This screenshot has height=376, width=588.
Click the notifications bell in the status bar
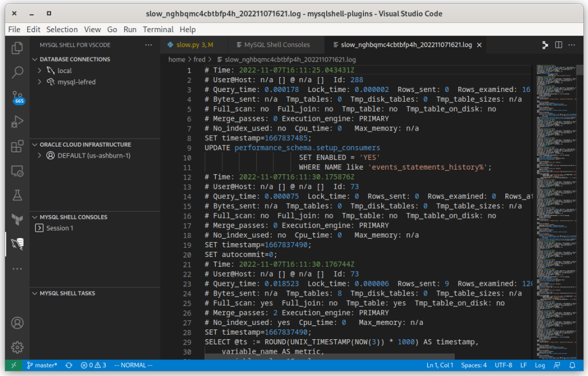pos(572,365)
